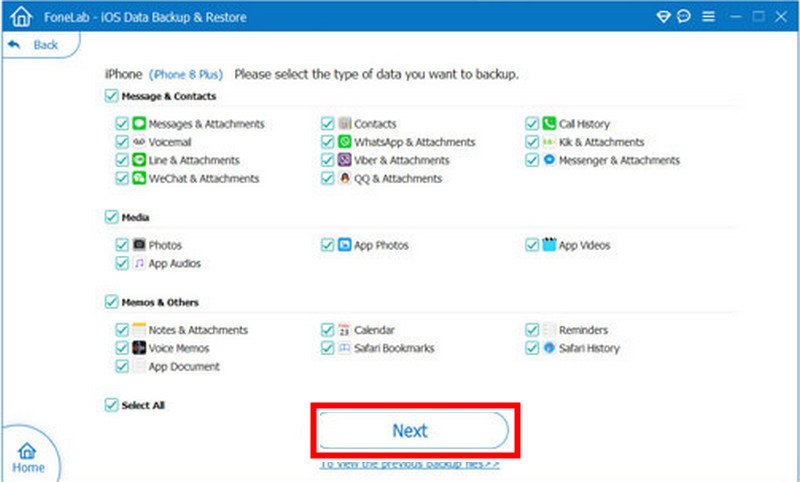Uncheck the Reminders checkbox
This screenshot has width=800, height=482.
click(x=532, y=330)
